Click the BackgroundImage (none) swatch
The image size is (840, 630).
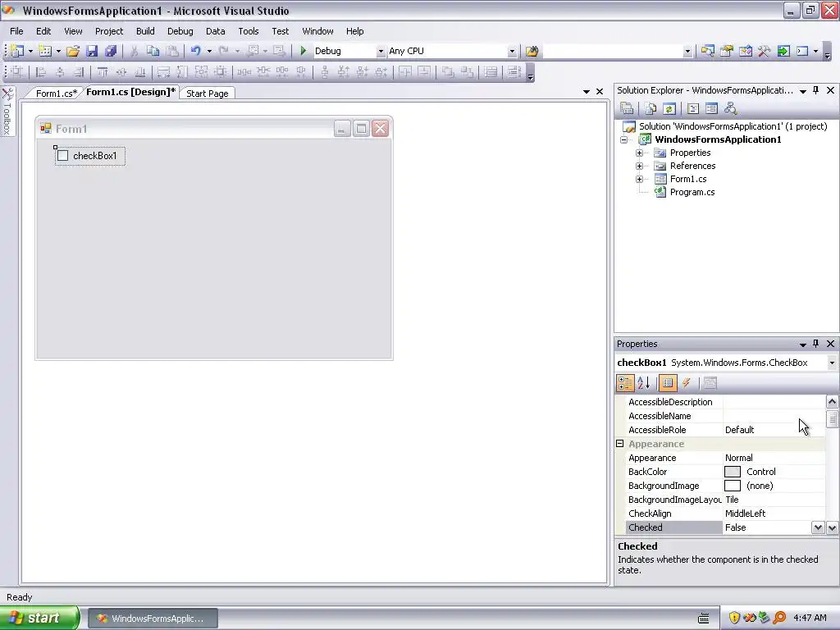[x=733, y=486]
